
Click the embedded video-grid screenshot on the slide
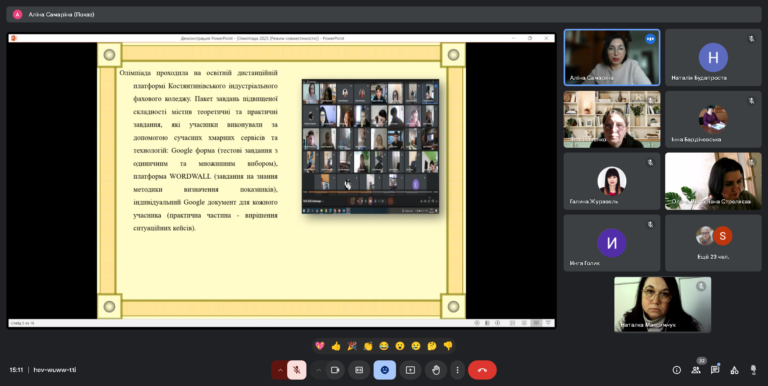(370, 146)
